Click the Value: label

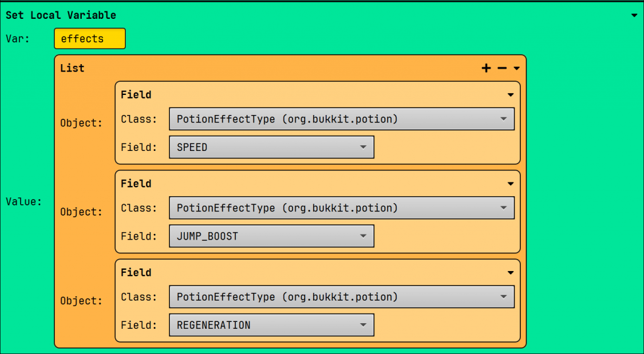click(x=24, y=201)
